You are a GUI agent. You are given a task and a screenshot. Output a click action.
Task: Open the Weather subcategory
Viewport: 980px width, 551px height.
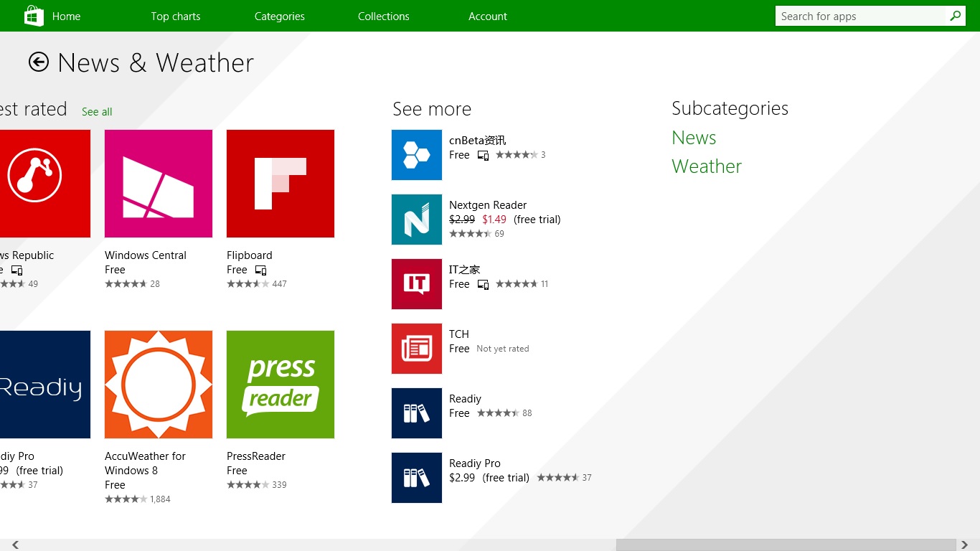pos(707,166)
